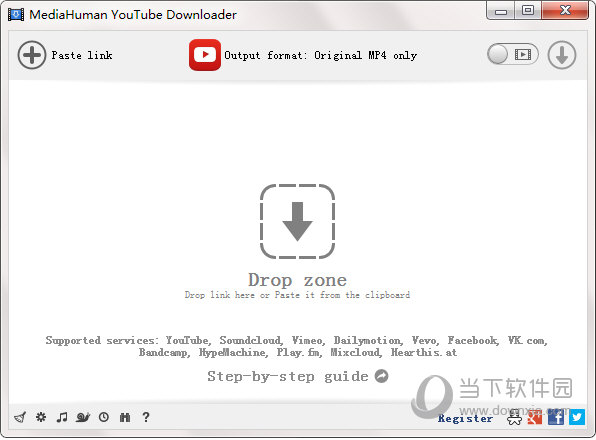The height and width of the screenshot is (440, 596).
Task: Close the MediaHuman YouTube Downloader window
Action: click(566, 11)
